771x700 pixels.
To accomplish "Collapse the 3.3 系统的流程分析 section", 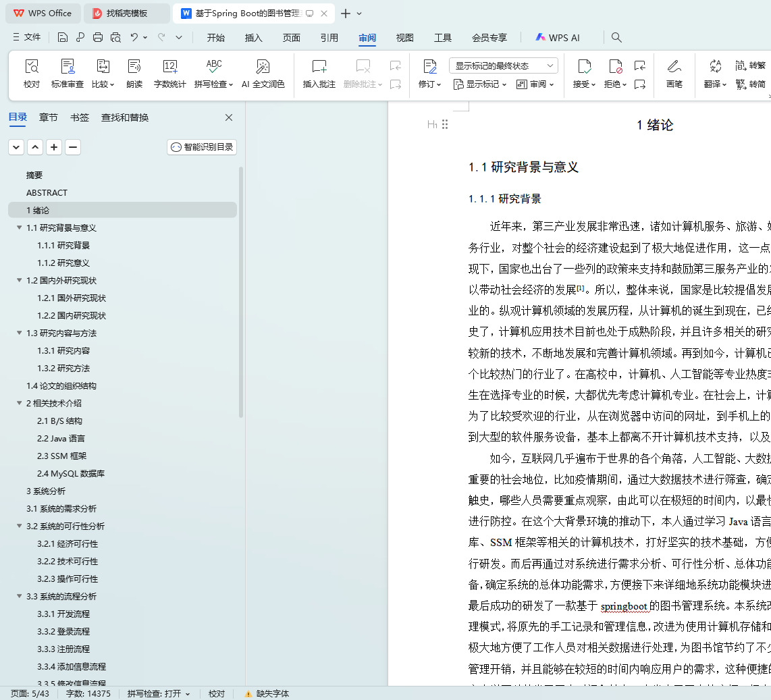I will [x=19, y=596].
